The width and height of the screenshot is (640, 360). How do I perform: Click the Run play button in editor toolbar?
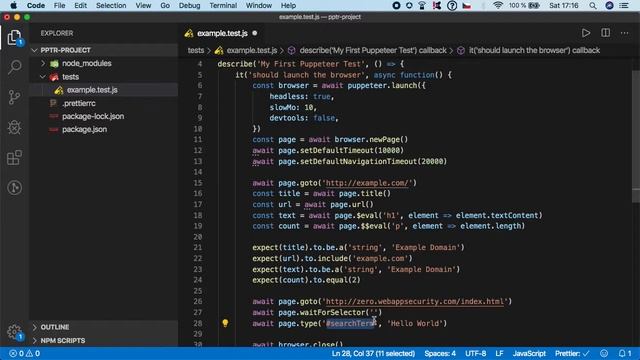click(586, 33)
